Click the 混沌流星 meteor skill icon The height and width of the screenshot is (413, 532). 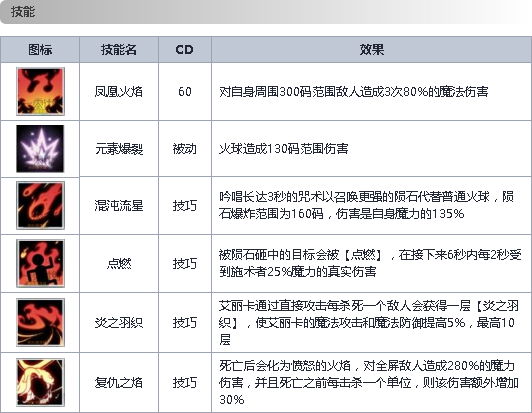tap(40, 205)
